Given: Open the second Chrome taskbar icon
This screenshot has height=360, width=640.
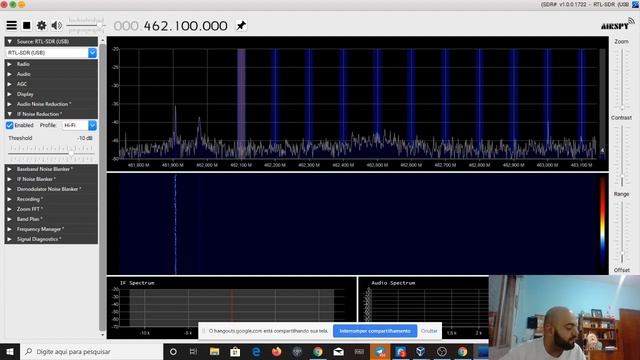Looking at the screenshot, I should 462,351.
